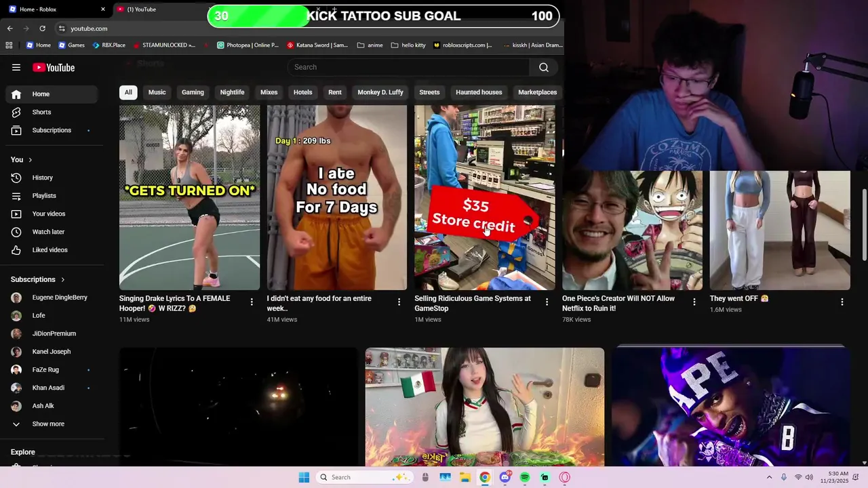Open 'Selling Ridiculous Game Systems at GameStop' title
This screenshot has height=488, width=868.
pos(473,303)
